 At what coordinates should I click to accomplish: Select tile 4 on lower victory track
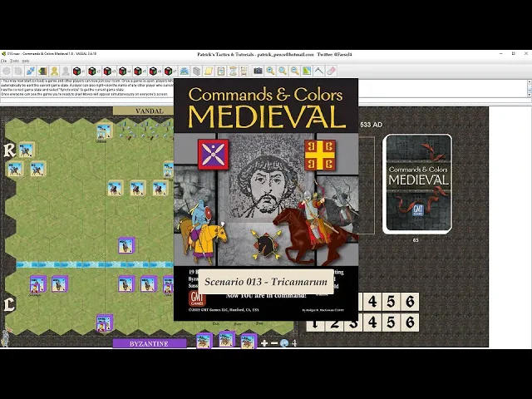[x=372, y=323]
